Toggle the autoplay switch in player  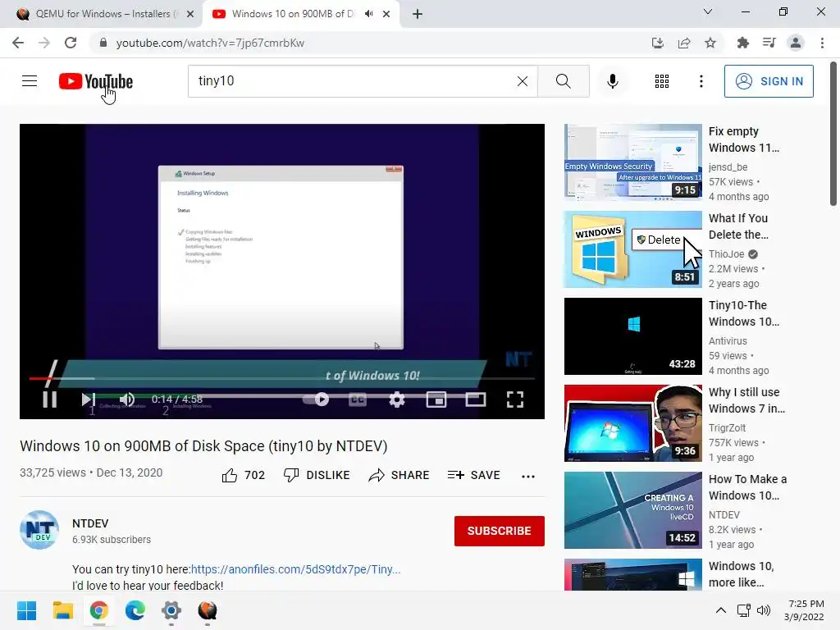tap(316, 399)
